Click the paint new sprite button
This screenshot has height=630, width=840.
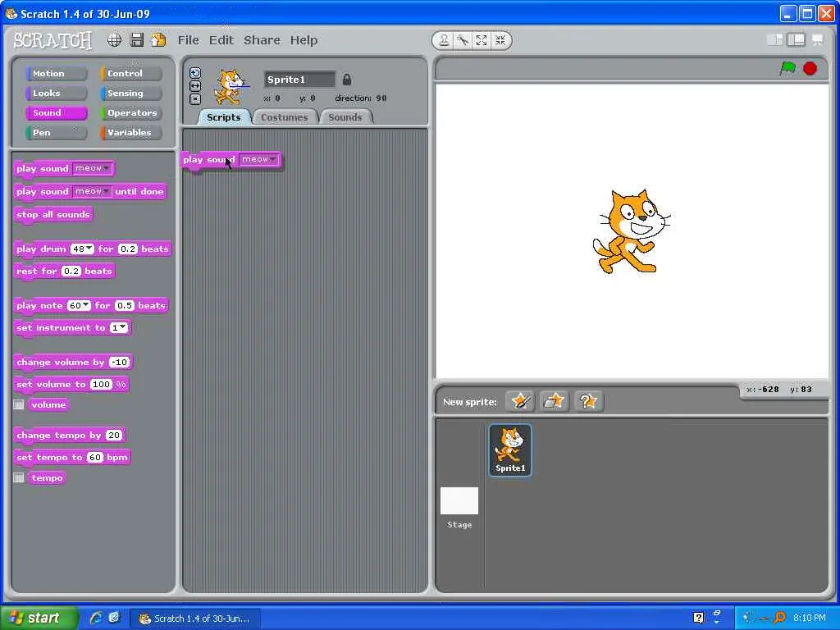click(519, 400)
